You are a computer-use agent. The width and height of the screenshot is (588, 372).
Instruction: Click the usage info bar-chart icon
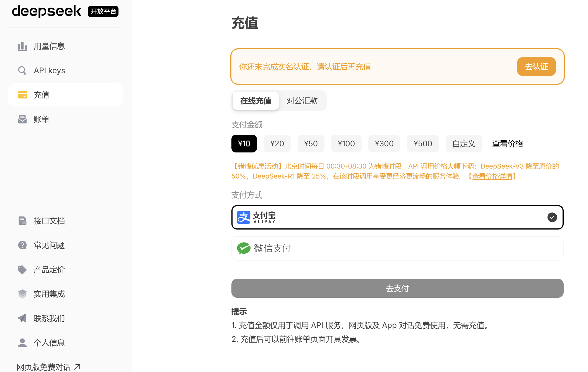click(22, 46)
